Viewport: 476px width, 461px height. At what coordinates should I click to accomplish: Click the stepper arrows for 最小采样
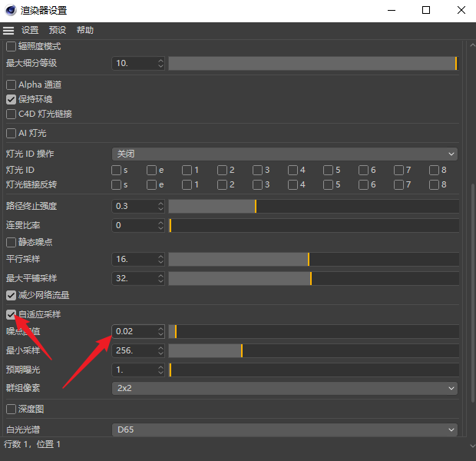coord(160,350)
